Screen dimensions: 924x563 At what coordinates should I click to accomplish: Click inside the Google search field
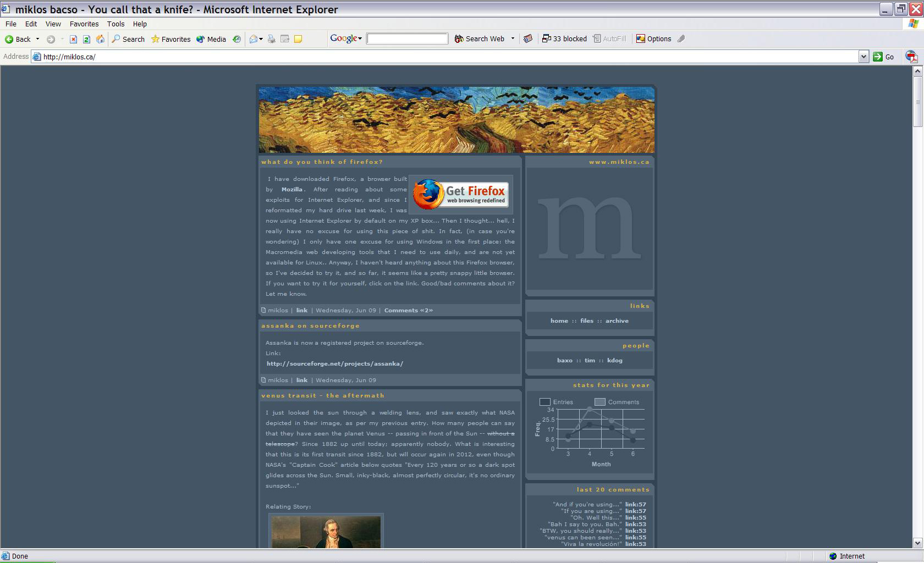click(x=407, y=39)
